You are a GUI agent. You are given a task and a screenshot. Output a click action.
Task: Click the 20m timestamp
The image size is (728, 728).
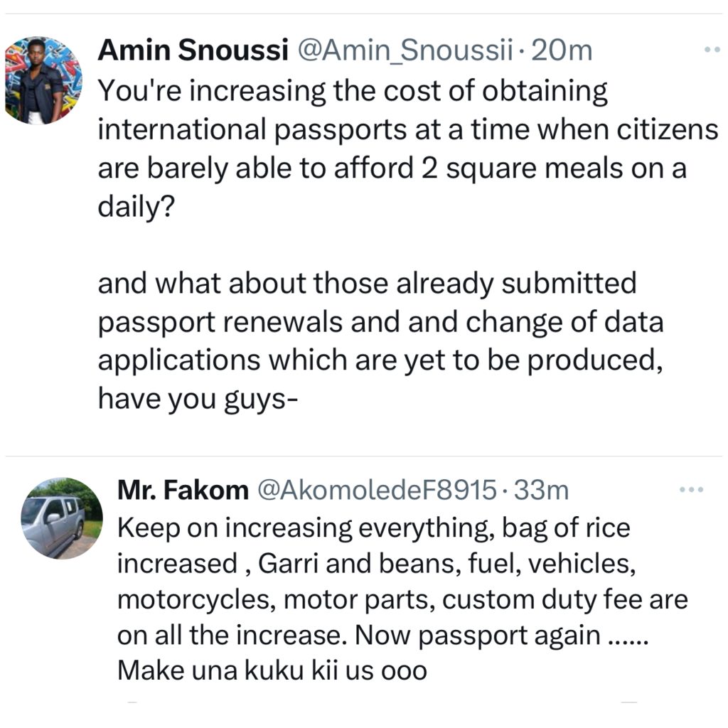562,51
